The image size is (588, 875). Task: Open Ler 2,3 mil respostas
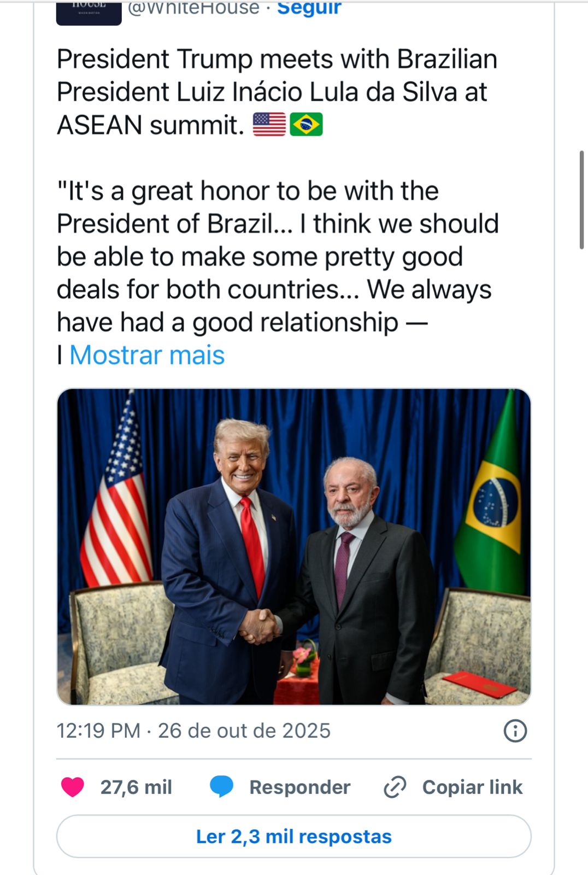[294, 836]
